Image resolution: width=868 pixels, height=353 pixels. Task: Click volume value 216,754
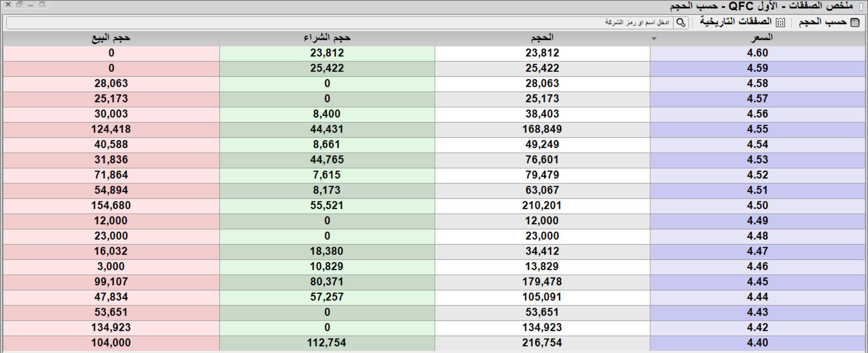coord(542,343)
